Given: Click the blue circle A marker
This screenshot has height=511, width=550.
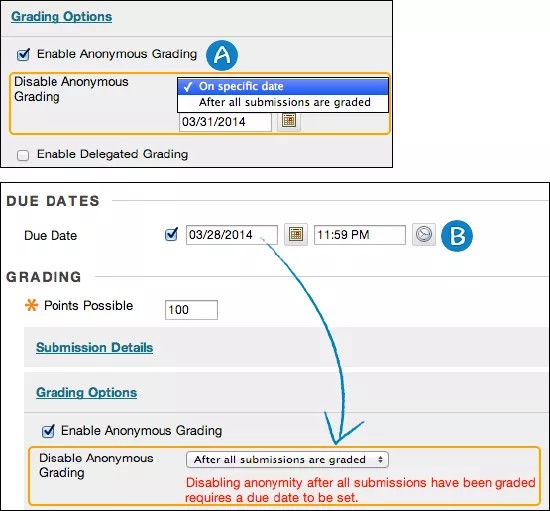Looking at the screenshot, I should click(222, 55).
